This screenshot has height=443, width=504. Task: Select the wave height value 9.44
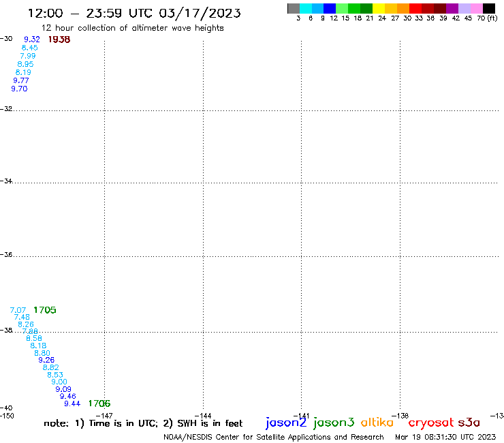pyautogui.click(x=72, y=403)
